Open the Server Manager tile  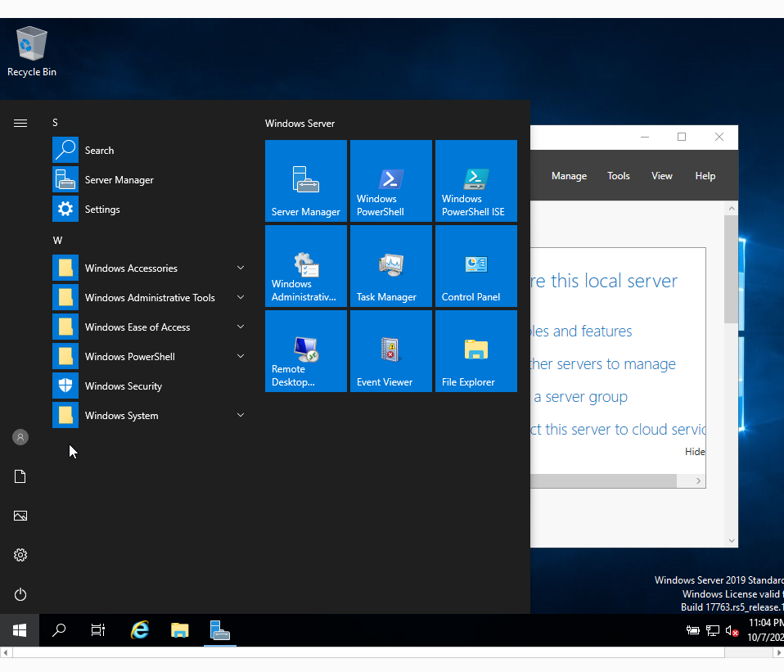pyautogui.click(x=306, y=181)
